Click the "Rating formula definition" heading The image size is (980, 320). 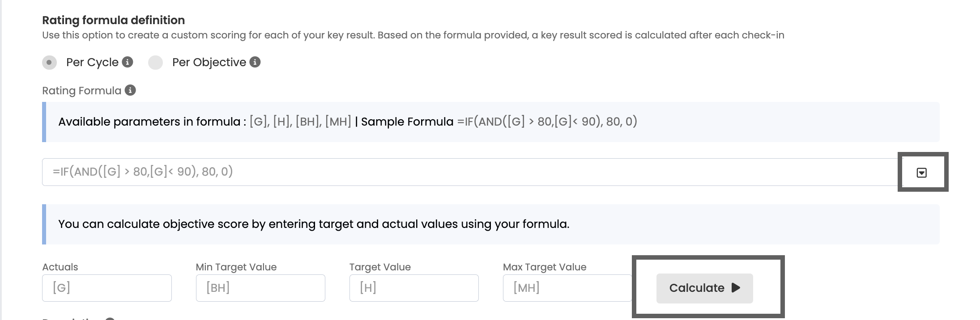click(113, 20)
